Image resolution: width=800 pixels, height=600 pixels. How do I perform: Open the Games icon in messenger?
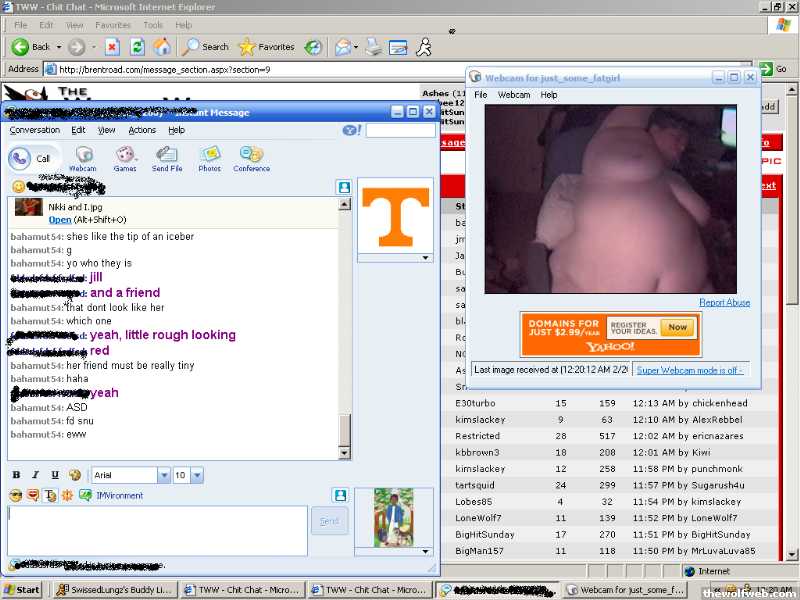(x=125, y=157)
